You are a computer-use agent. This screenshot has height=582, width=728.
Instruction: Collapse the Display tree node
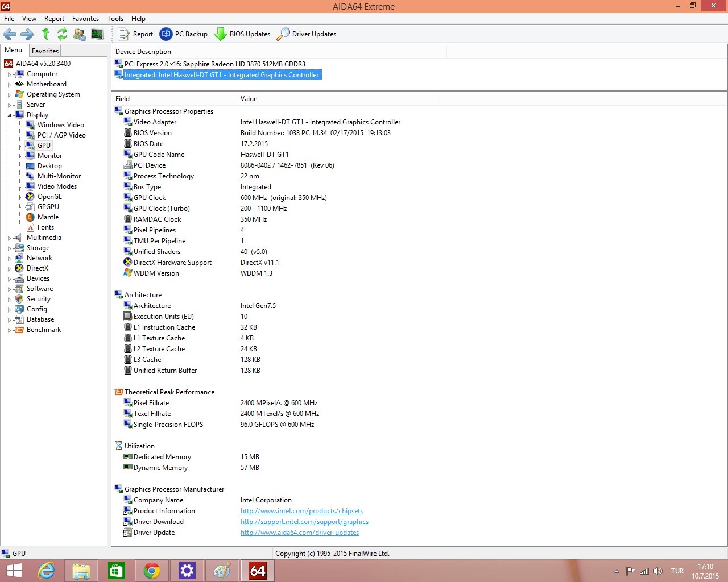point(9,115)
